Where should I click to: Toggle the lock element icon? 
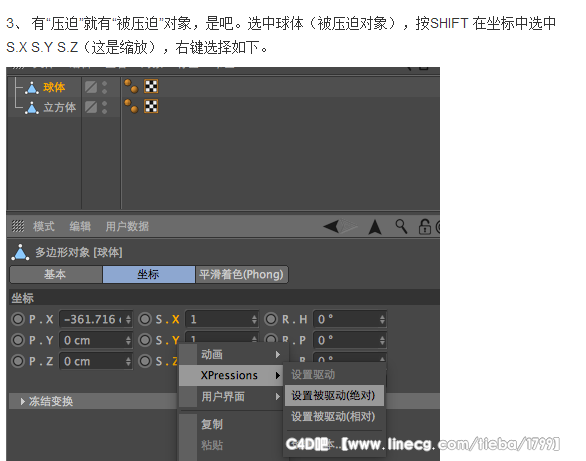425,226
